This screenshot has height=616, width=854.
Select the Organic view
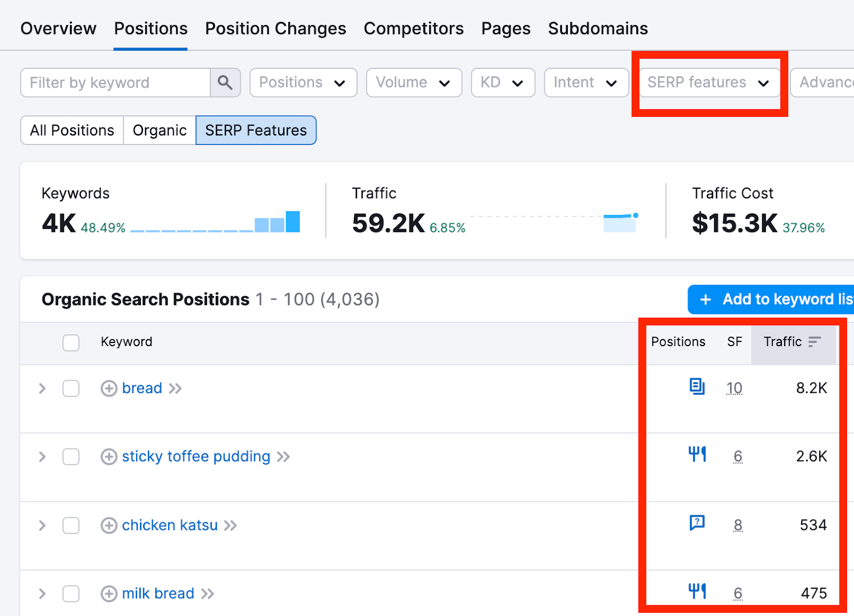click(x=160, y=130)
